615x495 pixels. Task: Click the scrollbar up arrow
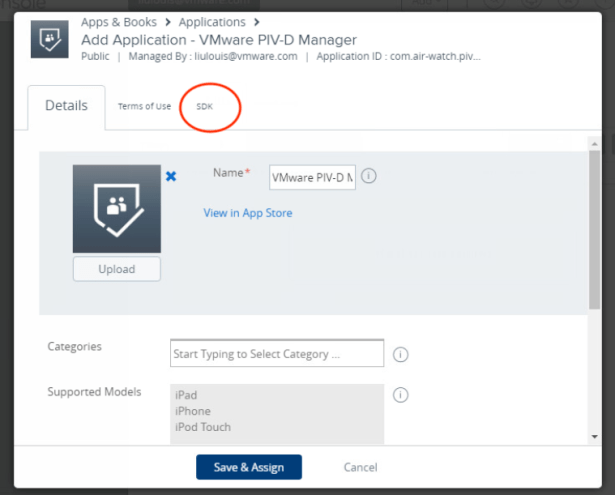click(595, 144)
